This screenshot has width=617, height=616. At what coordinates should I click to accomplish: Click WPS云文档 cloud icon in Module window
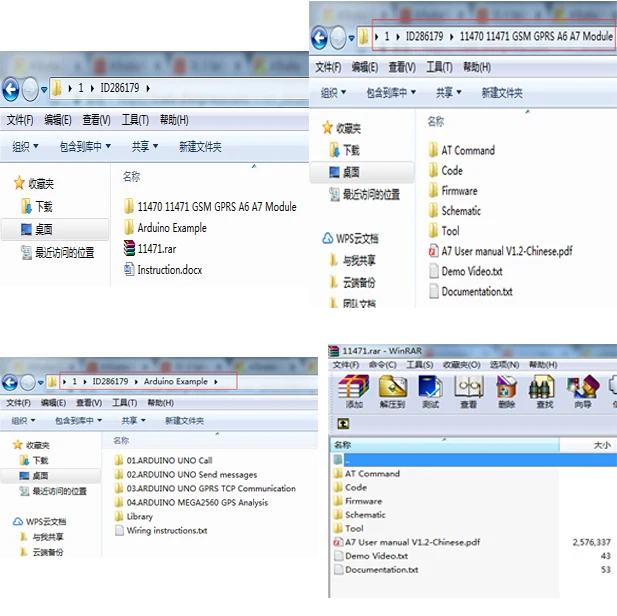[327, 239]
